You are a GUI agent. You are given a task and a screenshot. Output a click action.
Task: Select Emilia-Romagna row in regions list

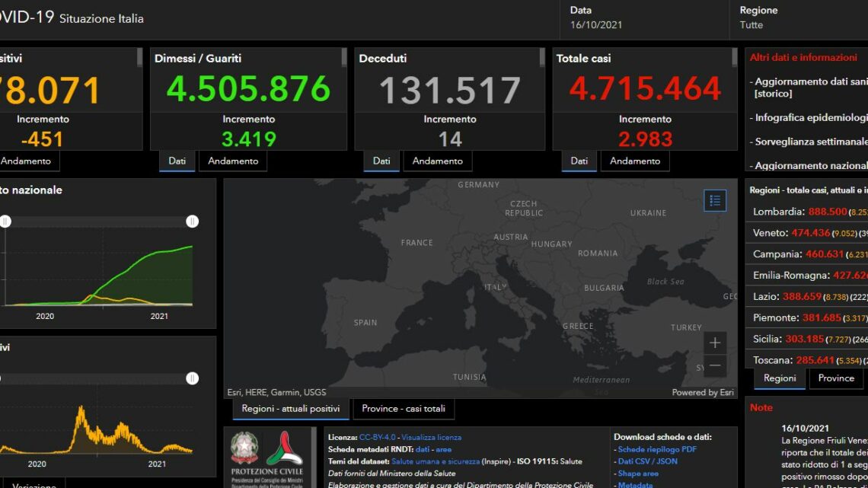(x=806, y=276)
